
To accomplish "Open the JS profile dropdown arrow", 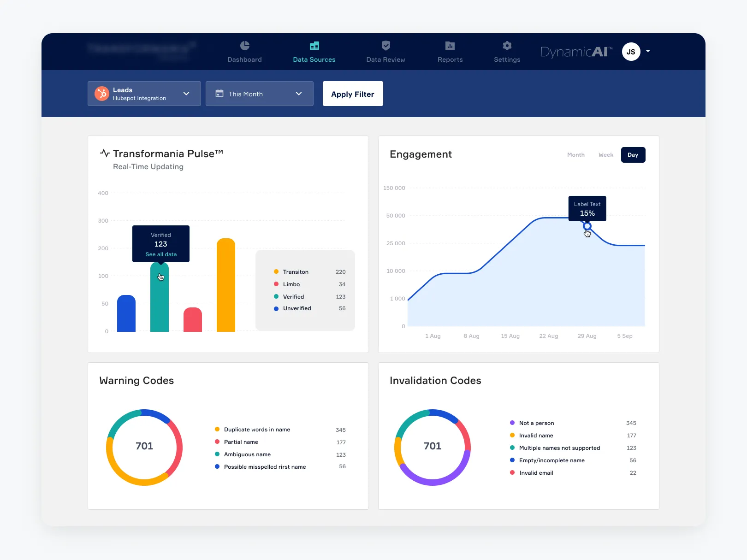I will [x=648, y=52].
